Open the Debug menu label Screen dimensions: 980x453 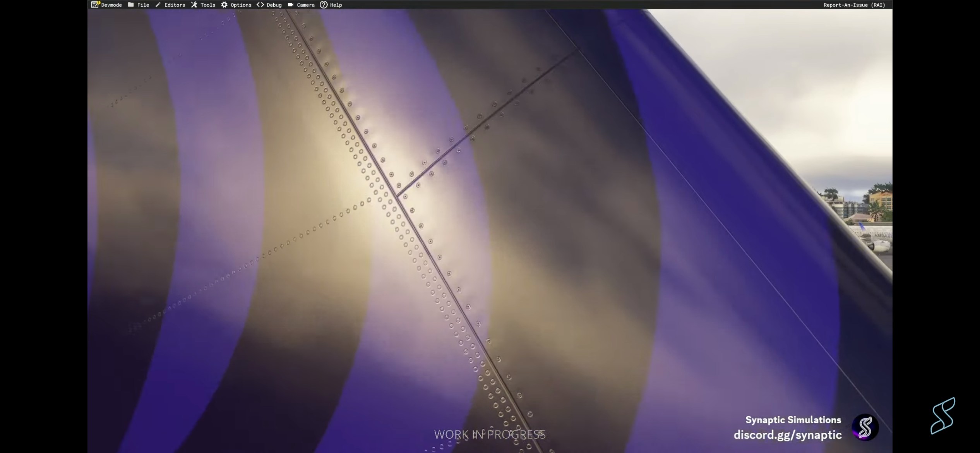point(274,5)
